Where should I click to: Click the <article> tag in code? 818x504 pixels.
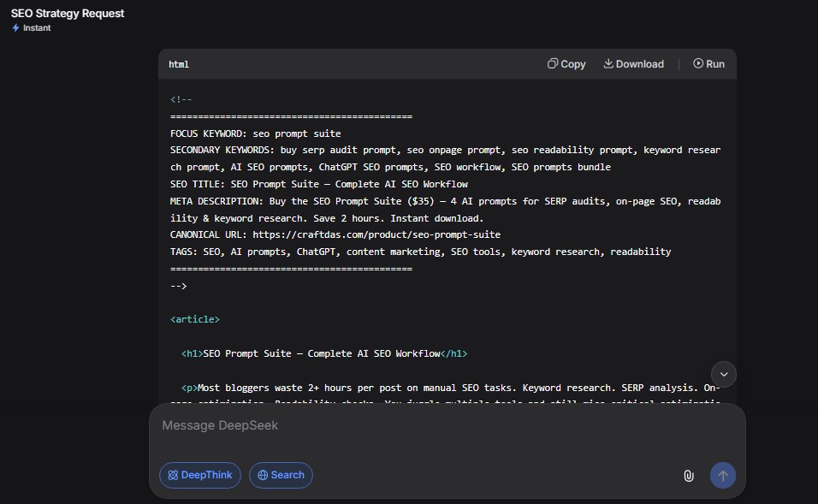point(194,319)
